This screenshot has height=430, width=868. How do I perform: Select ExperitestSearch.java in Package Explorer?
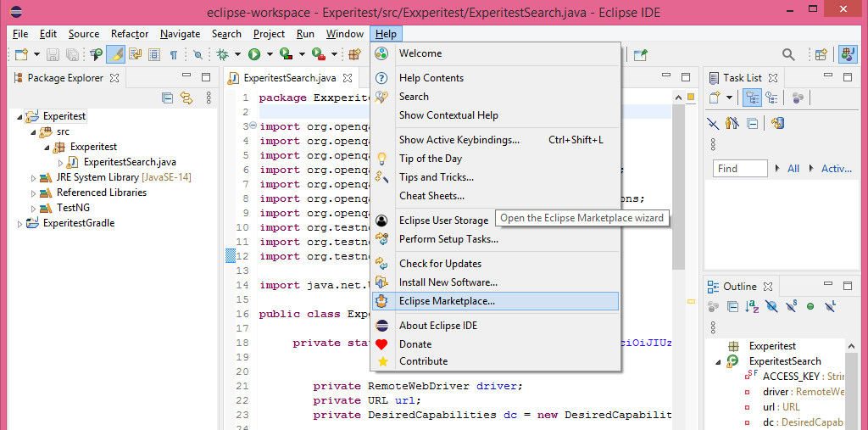(x=130, y=162)
